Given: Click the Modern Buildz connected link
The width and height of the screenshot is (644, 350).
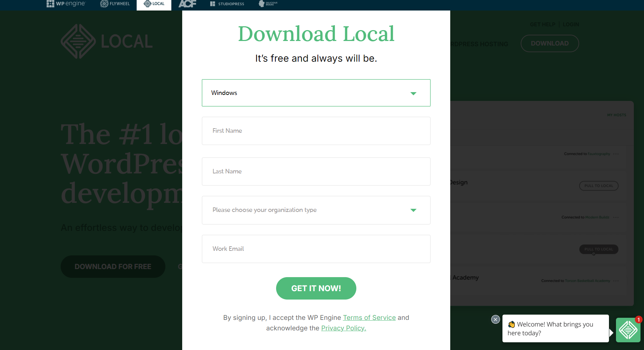Looking at the screenshot, I should (x=597, y=217).
